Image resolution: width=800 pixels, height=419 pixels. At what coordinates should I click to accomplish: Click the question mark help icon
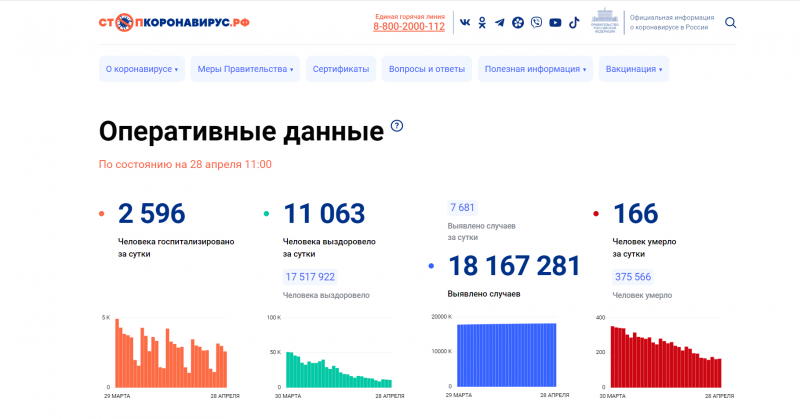(x=397, y=126)
